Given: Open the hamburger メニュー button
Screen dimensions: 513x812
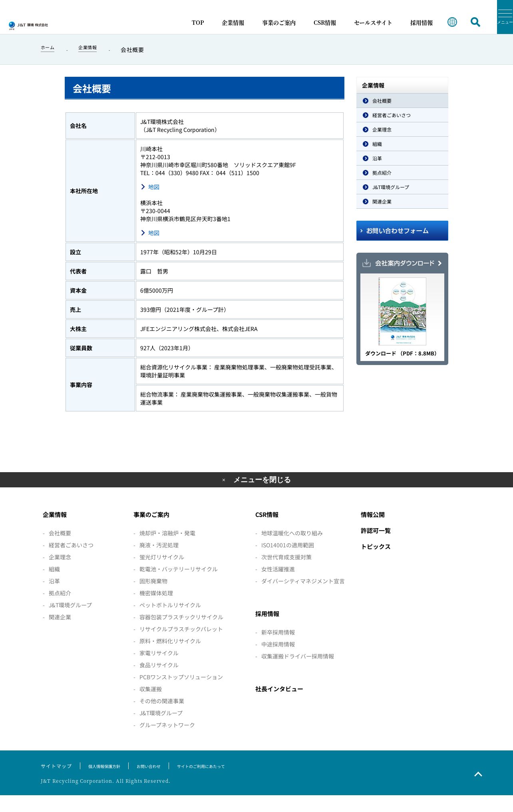Looking at the screenshot, I should pos(505,17).
